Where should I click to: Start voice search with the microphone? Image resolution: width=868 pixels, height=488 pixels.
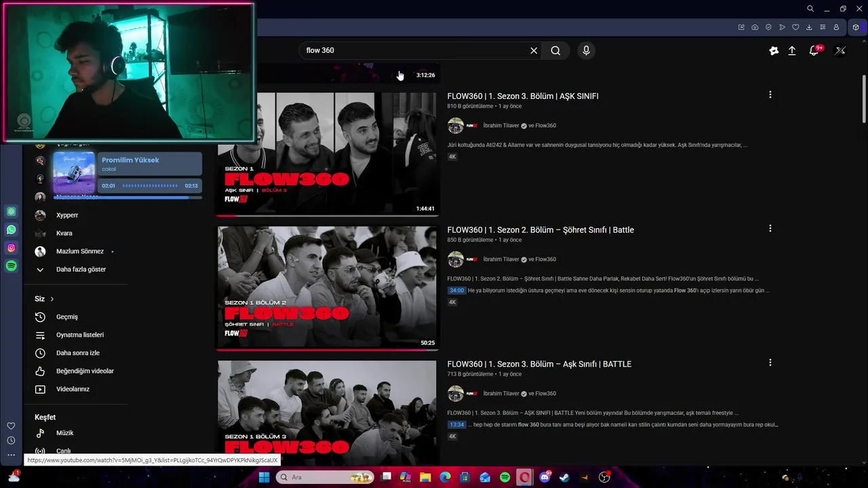pos(587,50)
